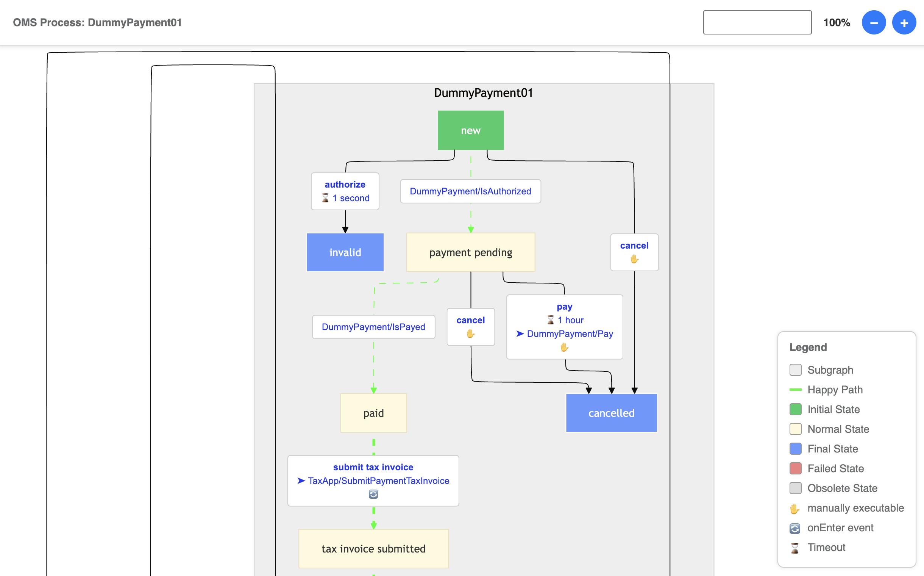Click the arrow icon before DummyPayment/Pay
924x576 pixels.
click(x=519, y=334)
